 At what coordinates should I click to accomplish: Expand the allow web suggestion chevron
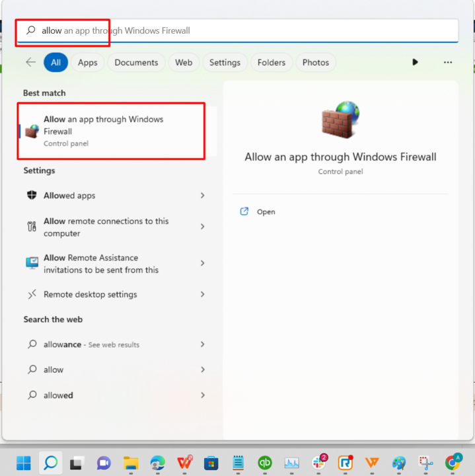click(203, 370)
